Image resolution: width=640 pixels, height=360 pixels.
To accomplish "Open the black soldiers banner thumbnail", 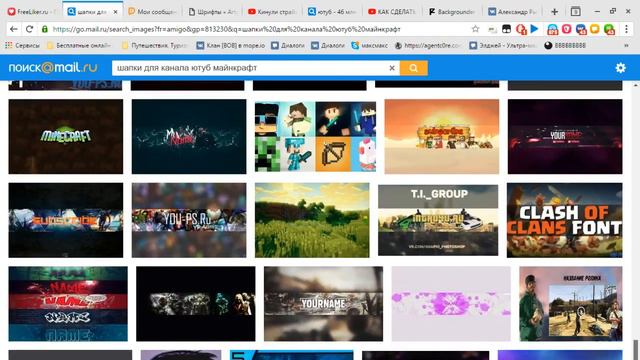I will click(x=196, y=304).
